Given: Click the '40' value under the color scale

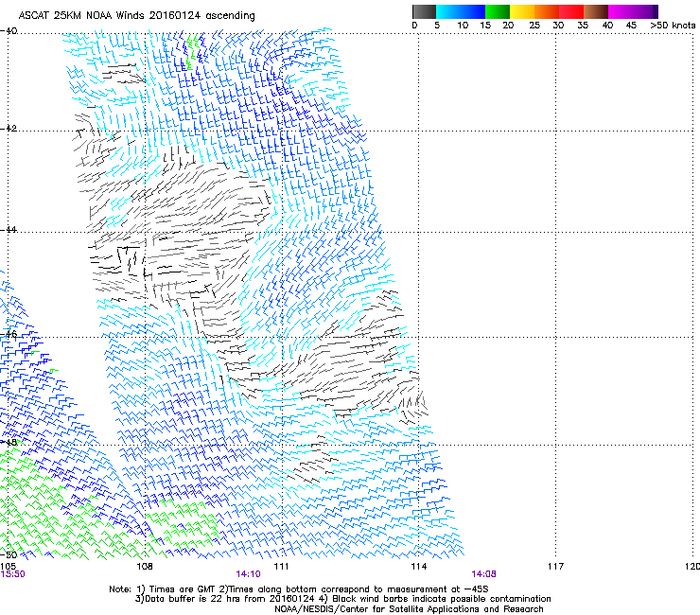Looking at the screenshot, I should (x=607, y=26).
